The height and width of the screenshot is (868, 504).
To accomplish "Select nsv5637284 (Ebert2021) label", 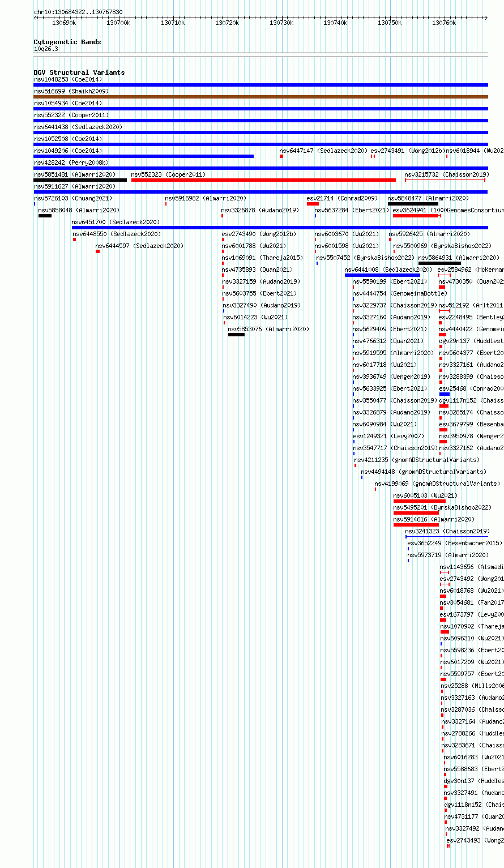I will click(352, 210).
